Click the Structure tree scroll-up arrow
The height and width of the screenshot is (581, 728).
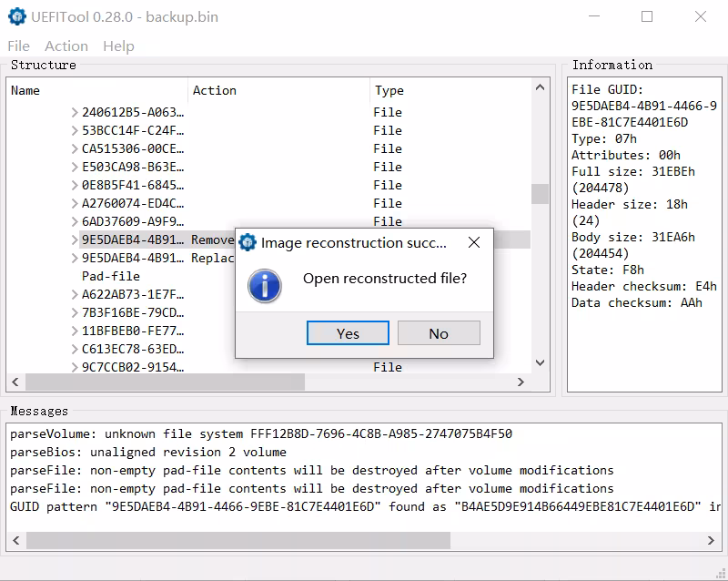[x=540, y=87]
